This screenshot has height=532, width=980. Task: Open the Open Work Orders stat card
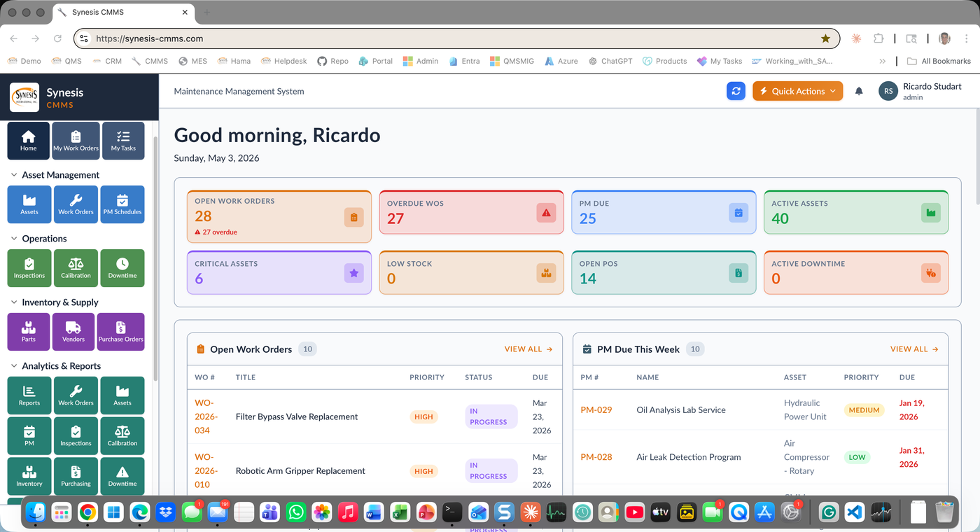pyautogui.click(x=279, y=216)
